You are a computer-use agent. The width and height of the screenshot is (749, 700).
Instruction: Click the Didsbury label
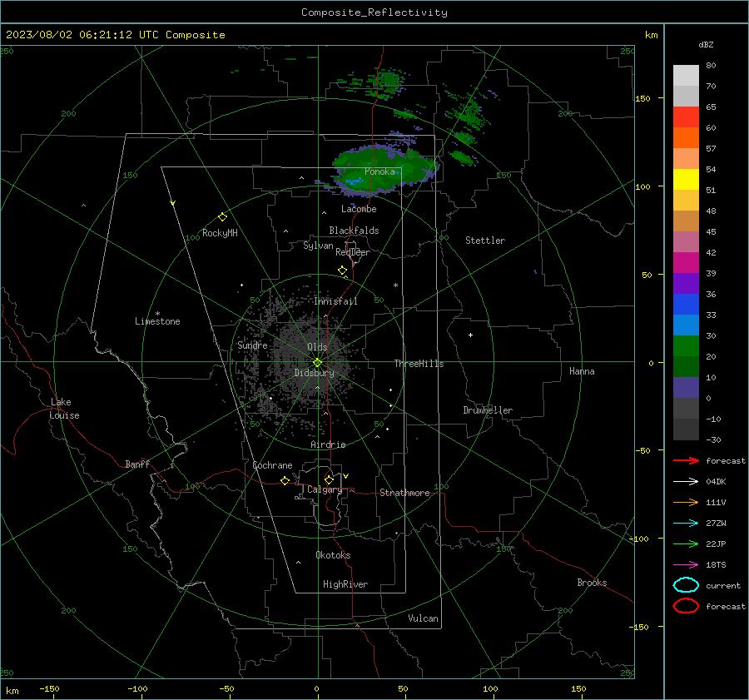pyautogui.click(x=314, y=373)
